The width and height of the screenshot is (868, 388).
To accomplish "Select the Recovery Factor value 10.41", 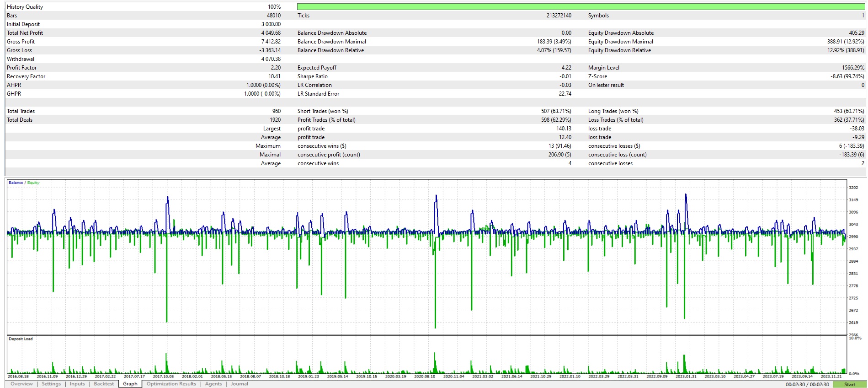I will coord(274,76).
